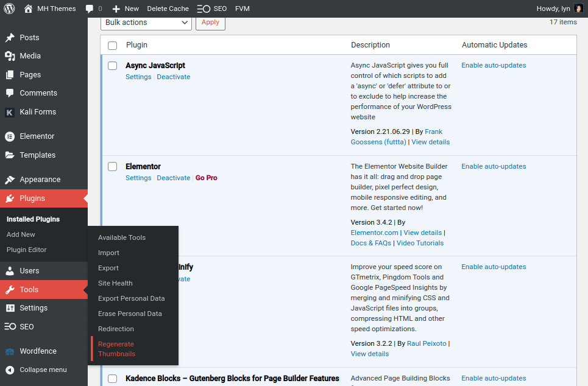Click the Plugins plug icon

(10, 198)
